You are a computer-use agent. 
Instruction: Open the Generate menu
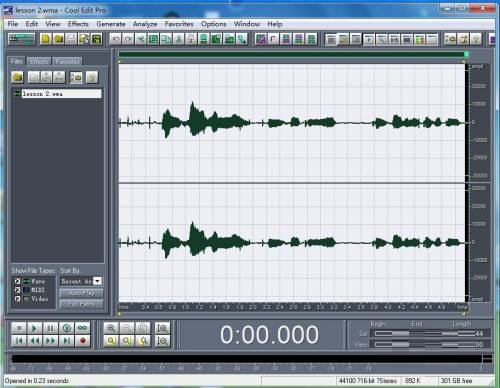[111, 24]
